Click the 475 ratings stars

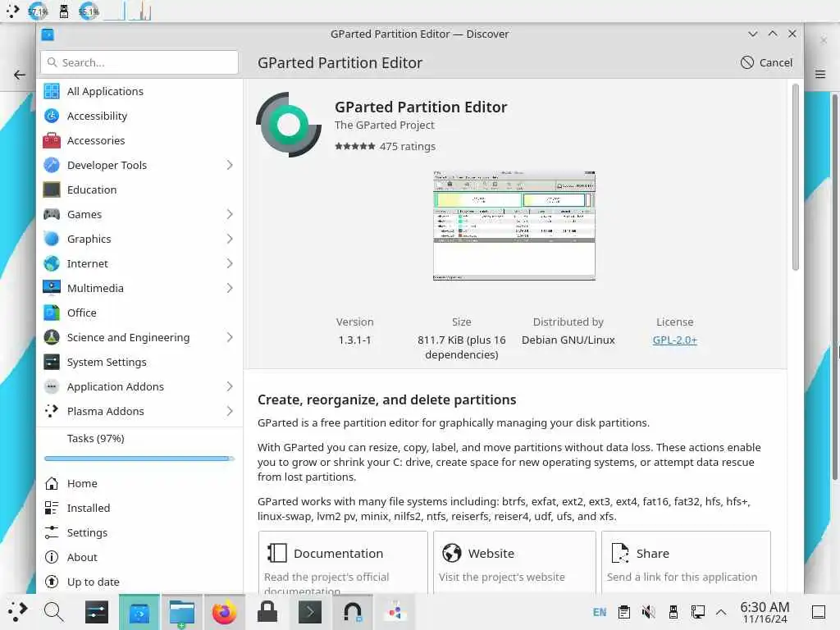(x=354, y=146)
